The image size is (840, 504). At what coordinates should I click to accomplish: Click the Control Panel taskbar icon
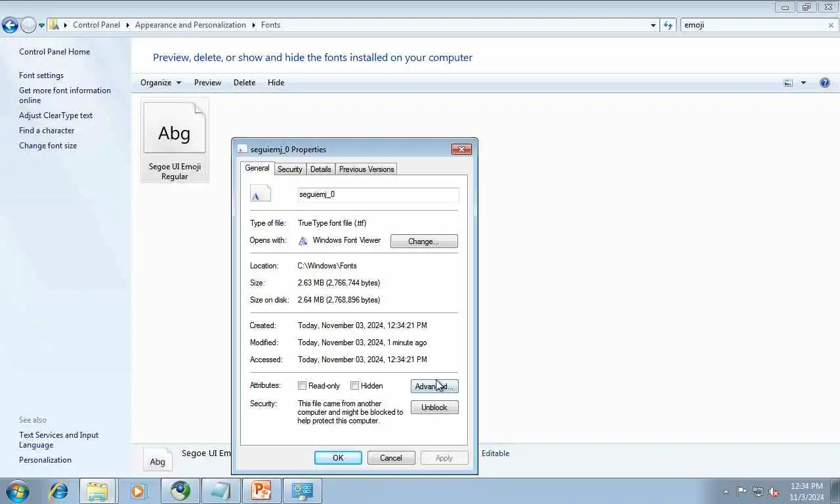[x=302, y=491]
